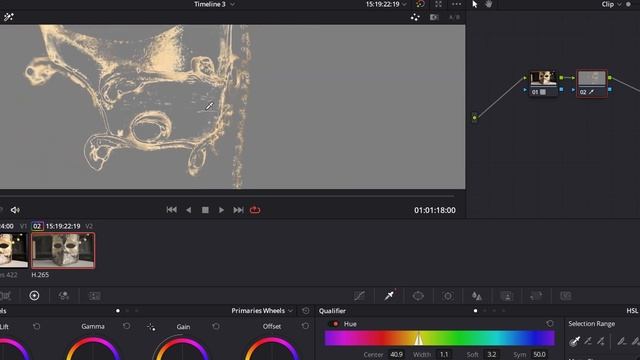
Task: Open the RGB Mixer palette
Action: [x=64, y=296]
